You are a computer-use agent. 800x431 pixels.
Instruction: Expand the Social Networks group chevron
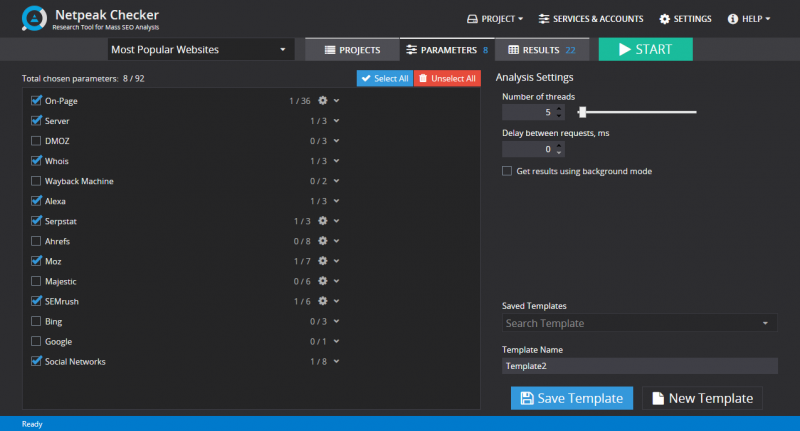point(337,361)
